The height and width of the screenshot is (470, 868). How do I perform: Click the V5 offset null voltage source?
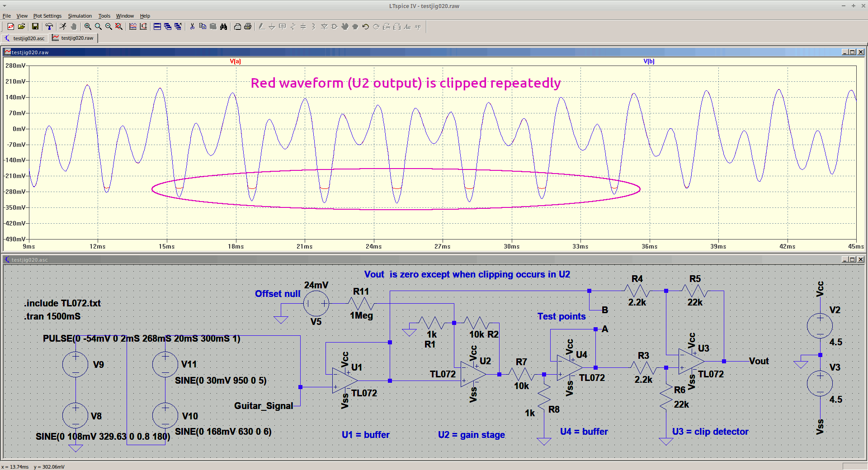316,304
